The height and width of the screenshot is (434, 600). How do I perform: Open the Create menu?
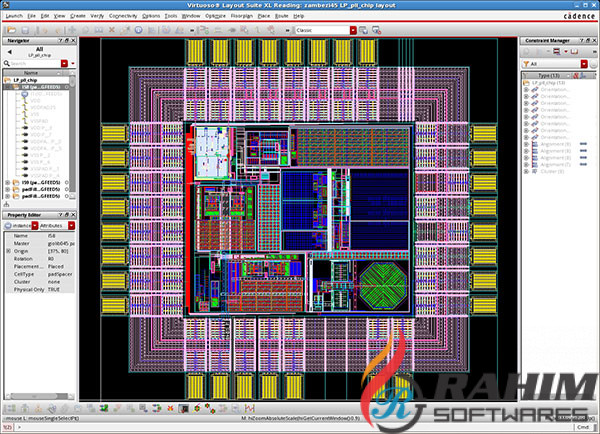click(x=78, y=16)
